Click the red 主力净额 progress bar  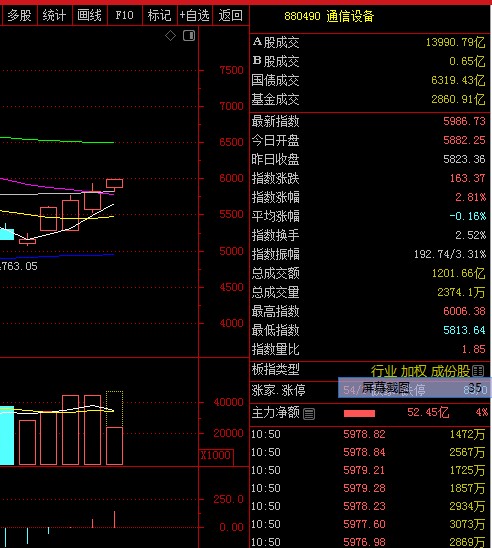[359, 413]
